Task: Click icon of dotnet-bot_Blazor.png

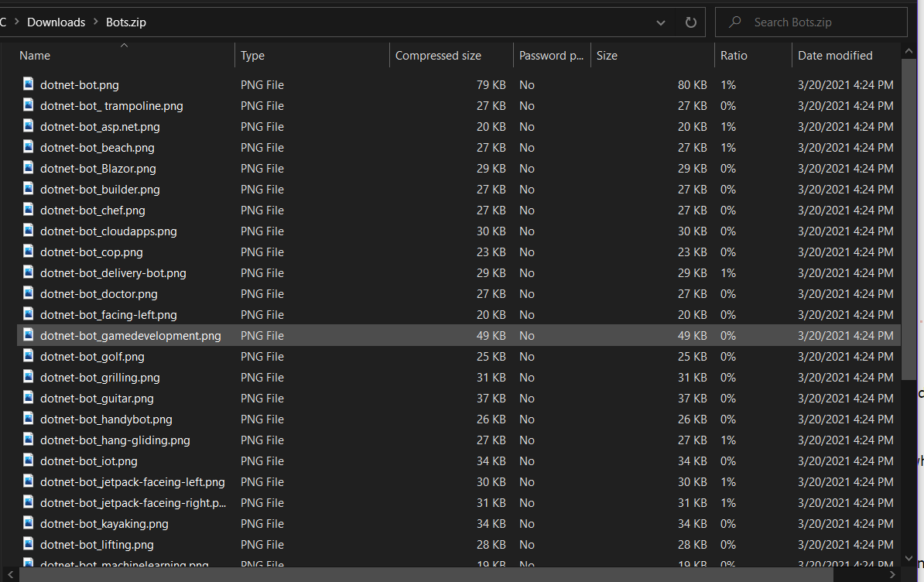Action: tap(29, 167)
